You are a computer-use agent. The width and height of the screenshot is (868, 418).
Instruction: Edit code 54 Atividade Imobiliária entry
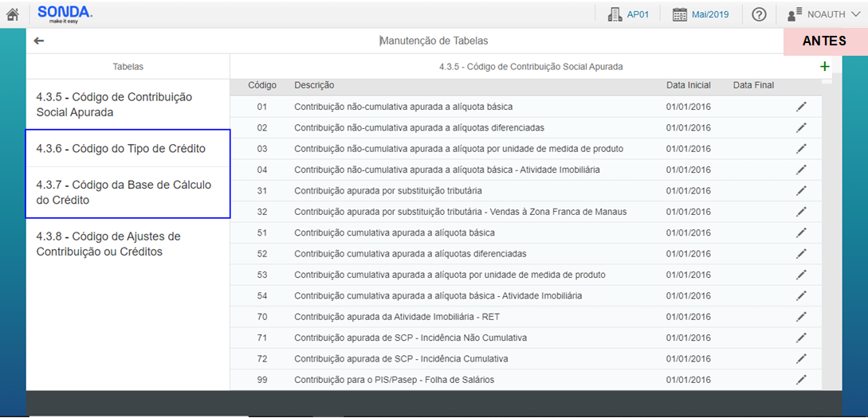point(801,296)
